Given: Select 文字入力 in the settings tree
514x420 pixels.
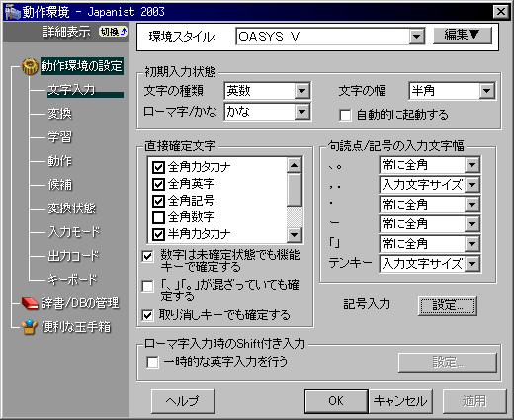Looking at the screenshot, I should (71, 90).
